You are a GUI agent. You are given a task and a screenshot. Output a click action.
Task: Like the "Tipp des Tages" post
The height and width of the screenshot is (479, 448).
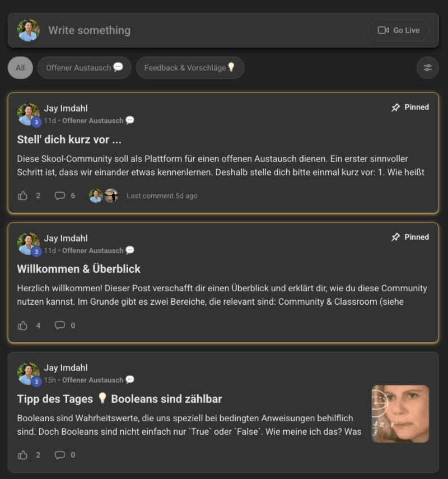[23, 455]
